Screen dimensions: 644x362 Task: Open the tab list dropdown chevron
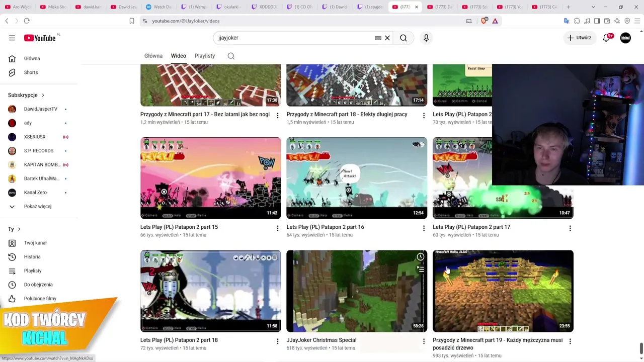593,7
